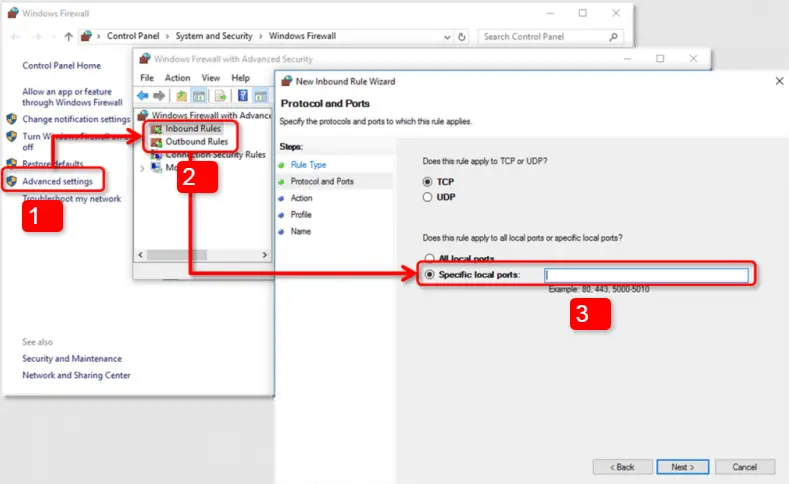Click the Windows Firewall window title icon

[x=13, y=13]
